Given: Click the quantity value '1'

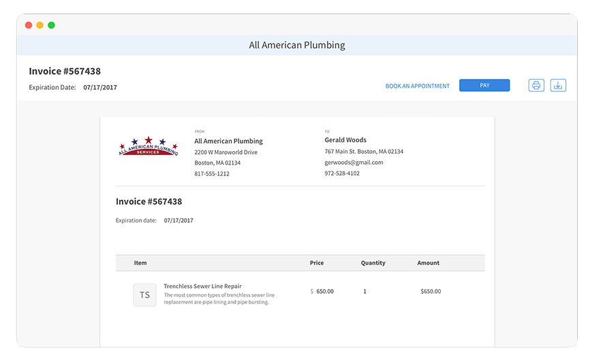Looking at the screenshot, I should pyautogui.click(x=364, y=292).
